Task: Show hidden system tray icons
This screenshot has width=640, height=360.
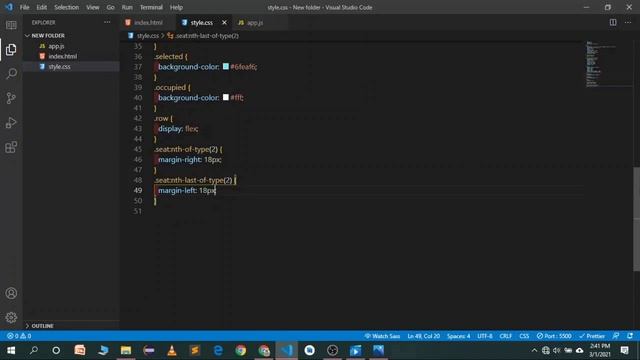Action: [x=534, y=350]
